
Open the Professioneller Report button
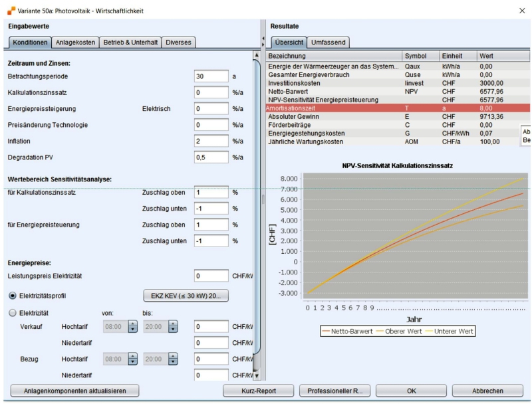pos(335,391)
